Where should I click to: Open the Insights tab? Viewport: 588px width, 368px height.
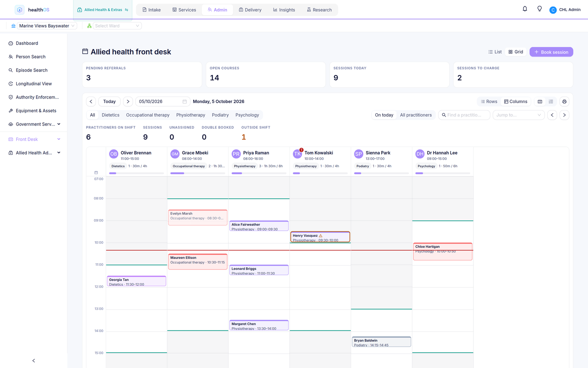click(284, 10)
